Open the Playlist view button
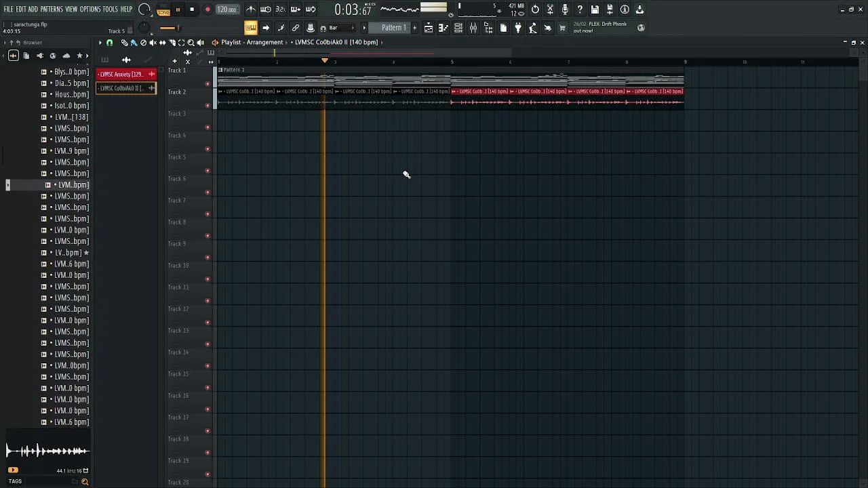This screenshot has width=868, height=488. pos(429,28)
